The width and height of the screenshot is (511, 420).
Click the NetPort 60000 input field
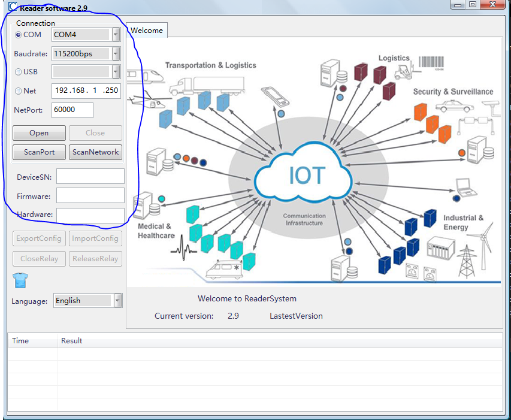(x=72, y=110)
